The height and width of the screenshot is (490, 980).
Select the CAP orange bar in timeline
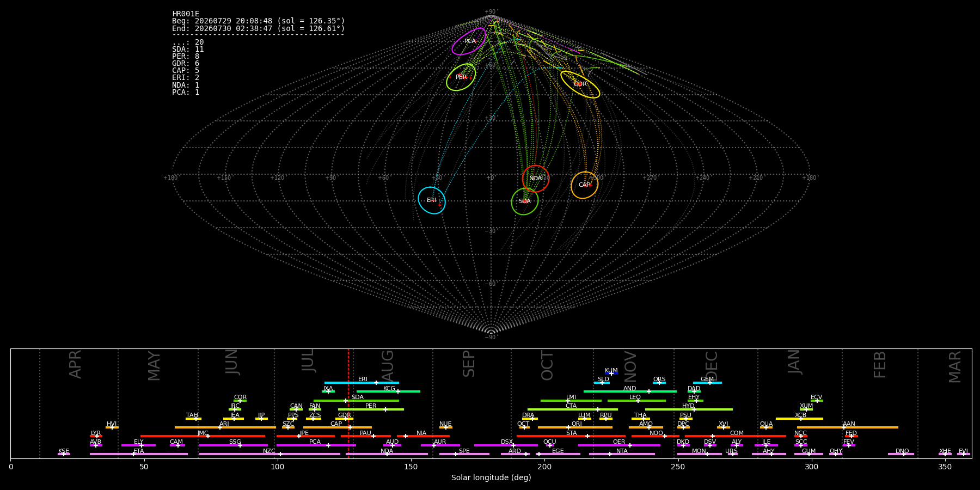coord(338,427)
